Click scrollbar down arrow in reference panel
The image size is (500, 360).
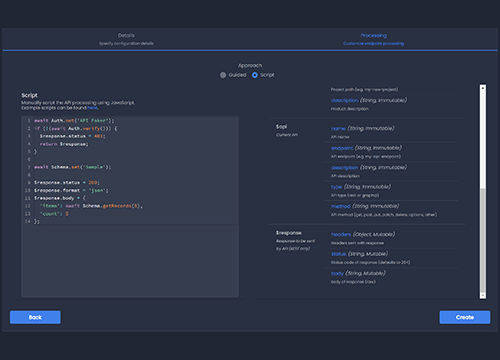(x=483, y=296)
